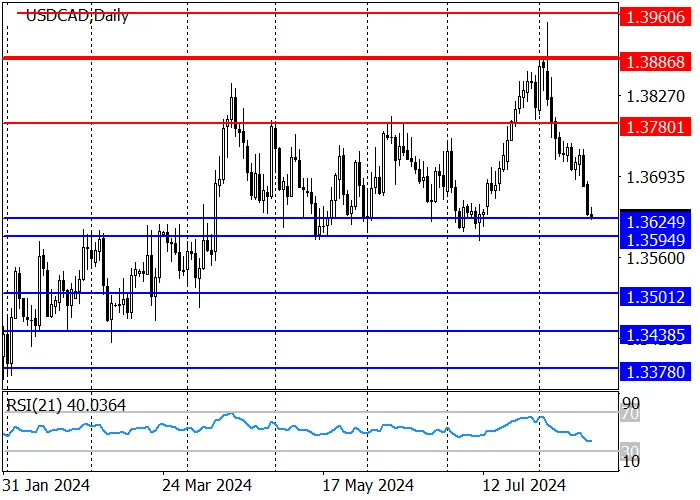Viewport: 700px width, 500px height.
Task: Select the blue 1.34385 horizontal support line
Action: coord(311,331)
